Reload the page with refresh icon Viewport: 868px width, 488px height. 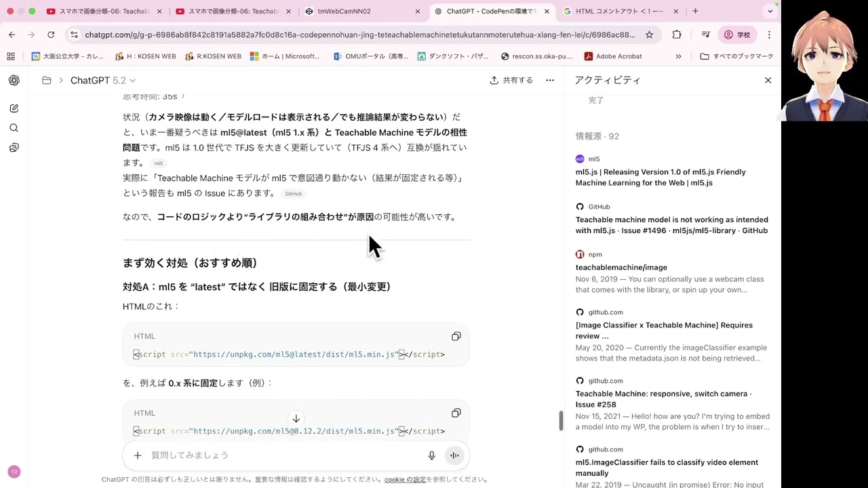[51, 35]
